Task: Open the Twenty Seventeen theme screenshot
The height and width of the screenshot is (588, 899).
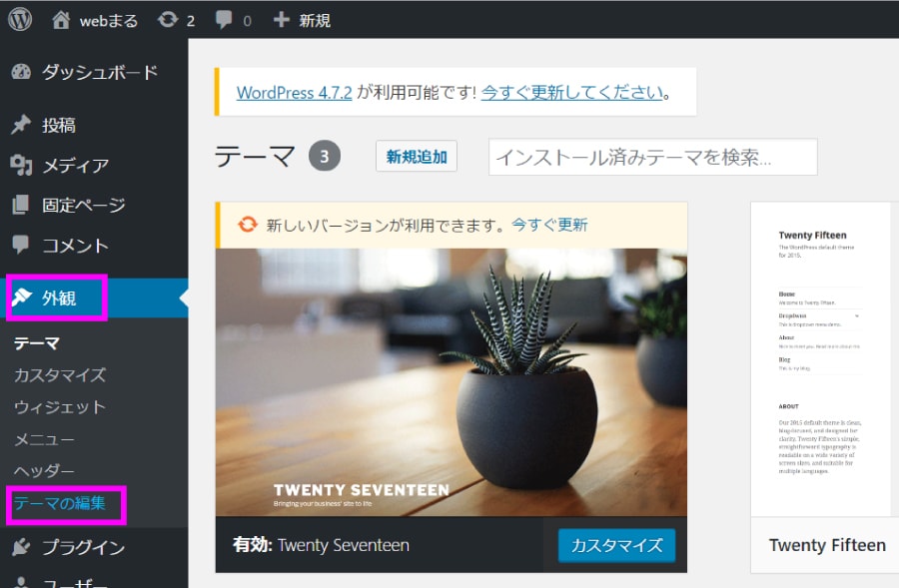Action: 451,382
